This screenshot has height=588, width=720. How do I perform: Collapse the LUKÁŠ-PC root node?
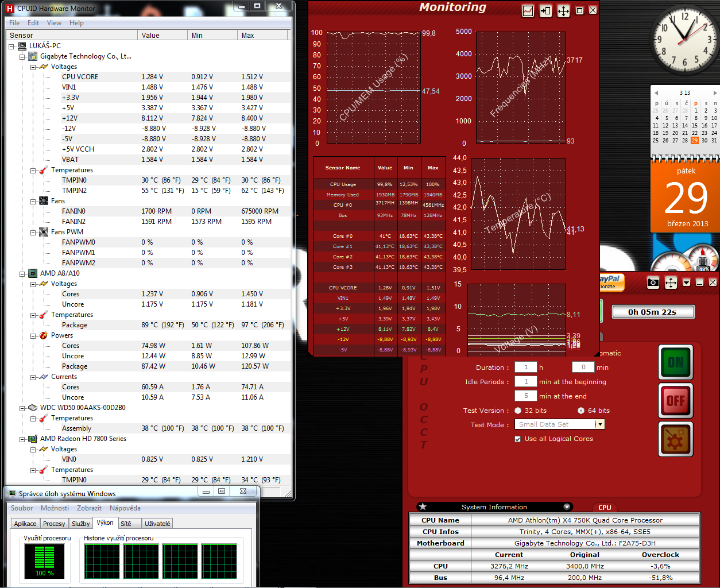tap(11, 46)
